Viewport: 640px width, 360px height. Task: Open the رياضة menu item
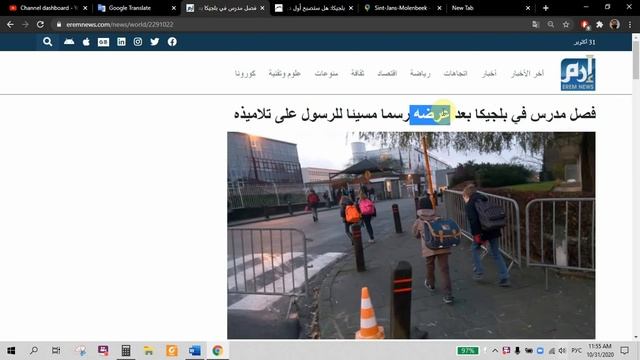coord(420,73)
